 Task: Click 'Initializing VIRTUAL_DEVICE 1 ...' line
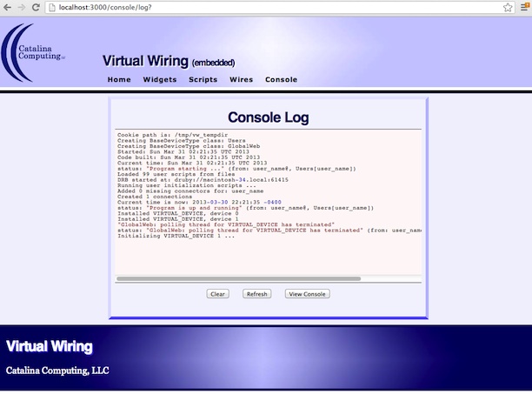tap(176, 236)
